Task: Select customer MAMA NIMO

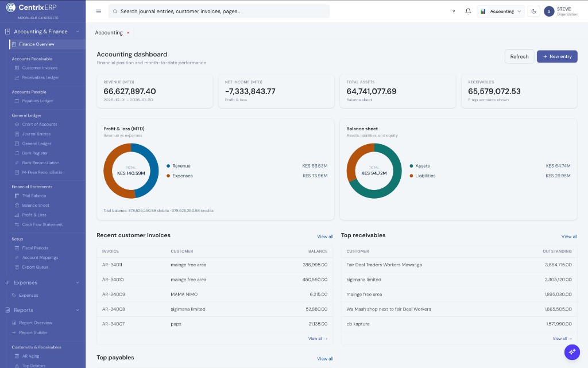Action: 184,294
